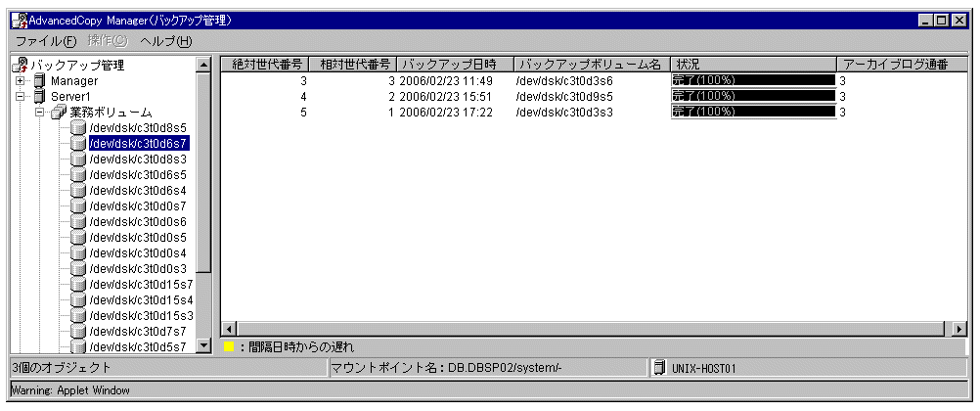Select tree item /dev/dsk/c3t0d6s7

point(138,144)
